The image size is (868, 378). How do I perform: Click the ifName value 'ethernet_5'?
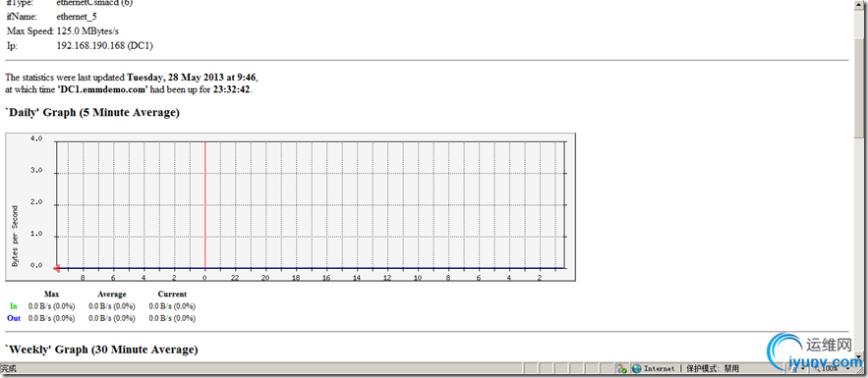pos(77,17)
